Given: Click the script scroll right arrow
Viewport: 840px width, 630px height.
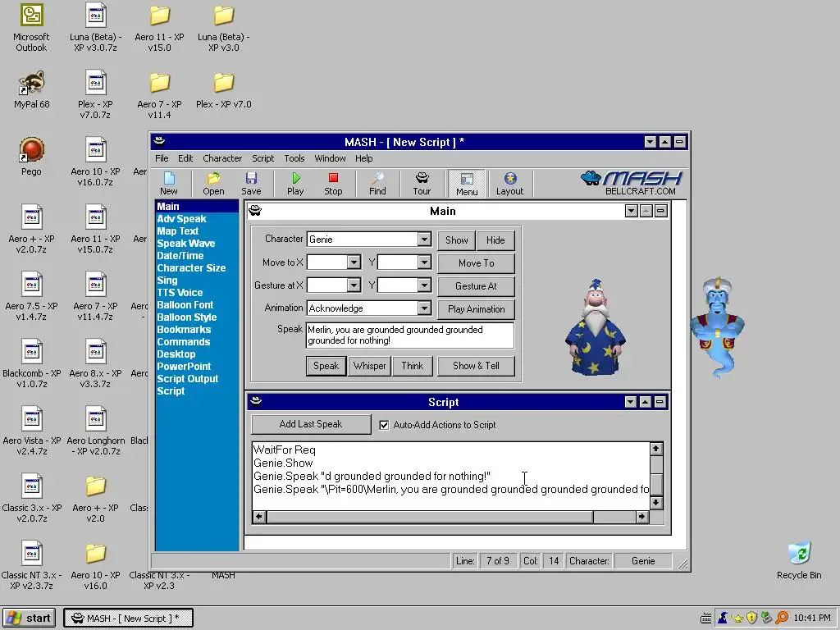Looking at the screenshot, I should coord(641,517).
